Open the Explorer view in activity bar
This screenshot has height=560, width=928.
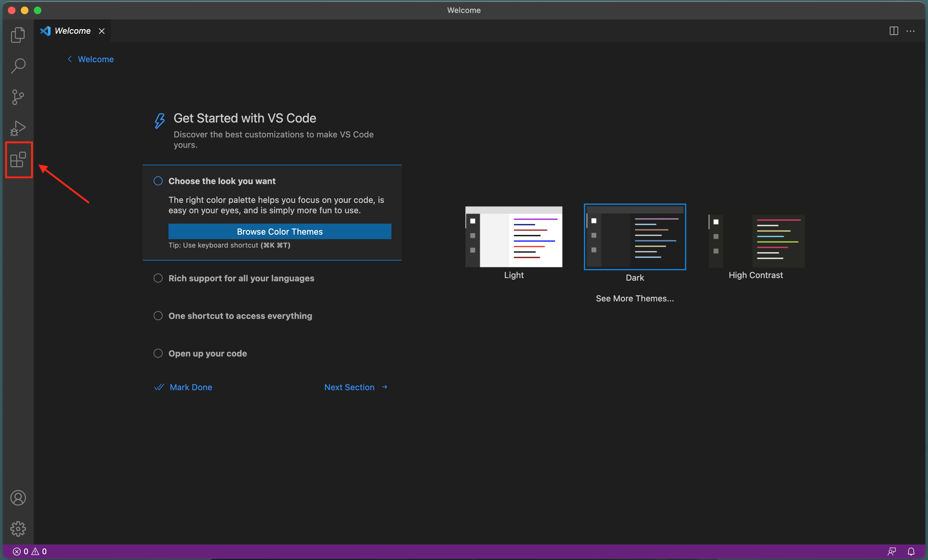pos(18,35)
